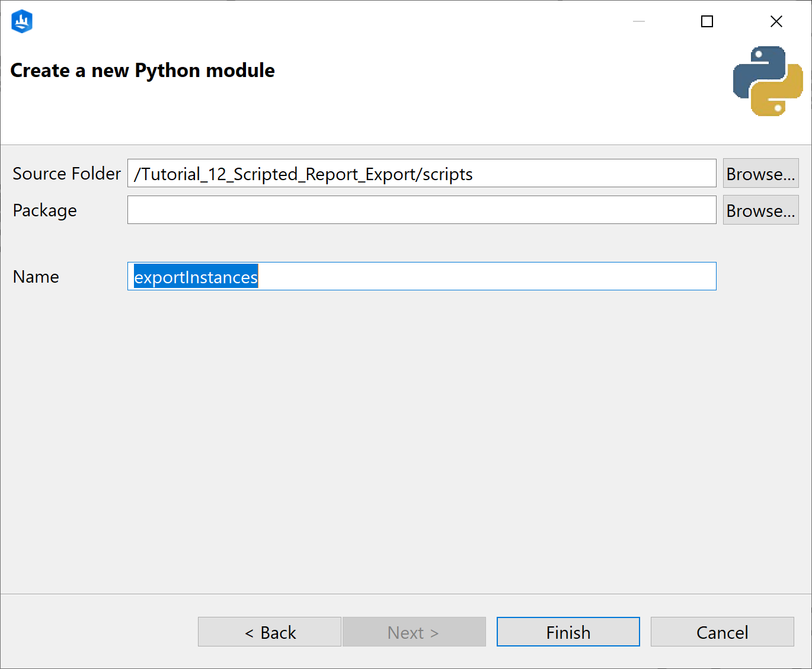
Task: Click the empty Package input field
Action: [421, 210]
